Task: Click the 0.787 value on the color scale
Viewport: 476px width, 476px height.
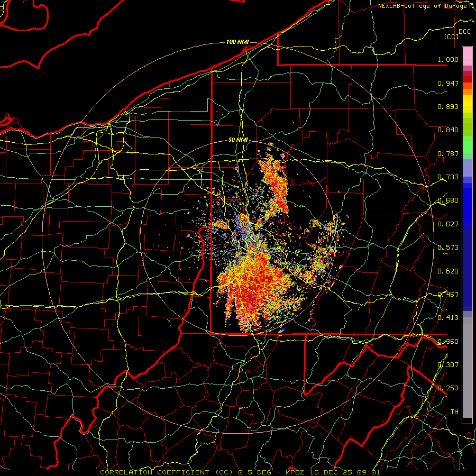Action: (448, 153)
